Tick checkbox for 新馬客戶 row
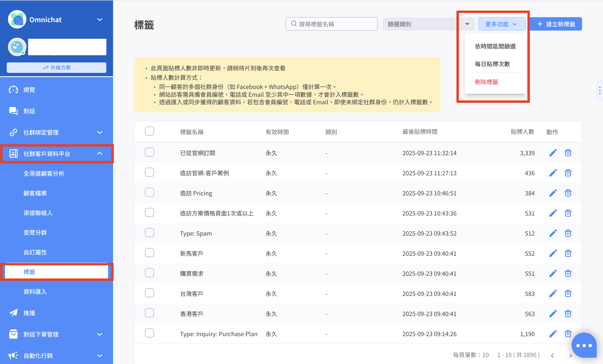This screenshot has height=364, width=603. [x=149, y=253]
